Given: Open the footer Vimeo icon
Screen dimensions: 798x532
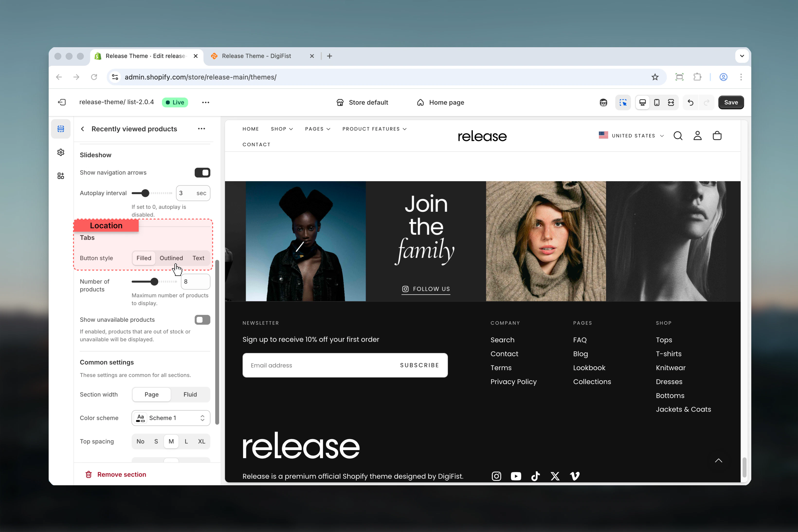Looking at the screenshot, I should 575,476.
